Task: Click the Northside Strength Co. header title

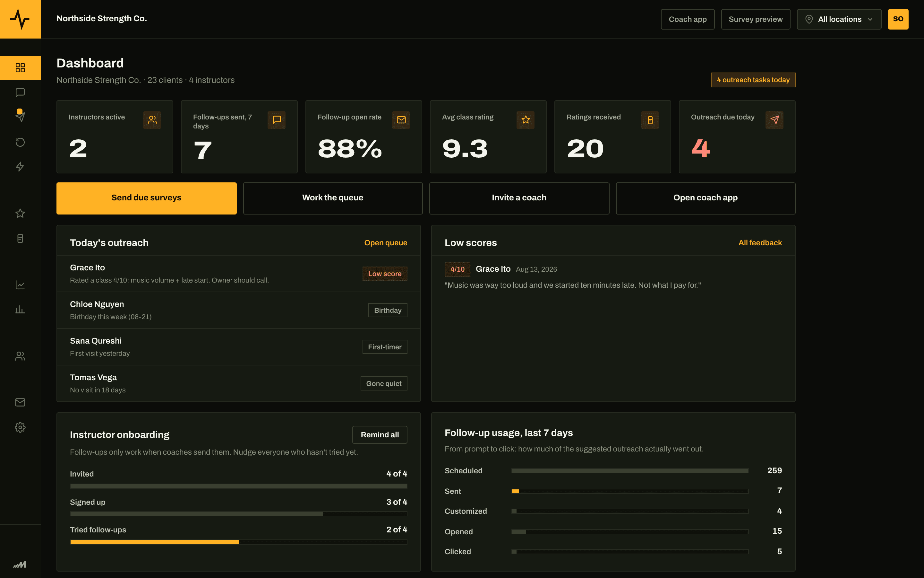Action: click(102, 18)
